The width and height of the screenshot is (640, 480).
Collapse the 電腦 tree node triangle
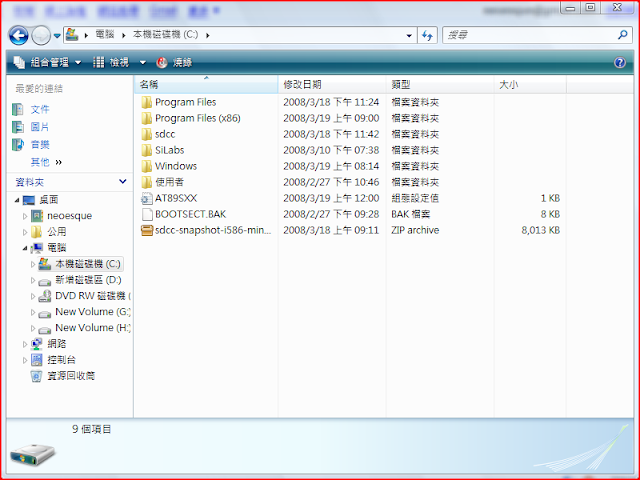pos(25,248)
